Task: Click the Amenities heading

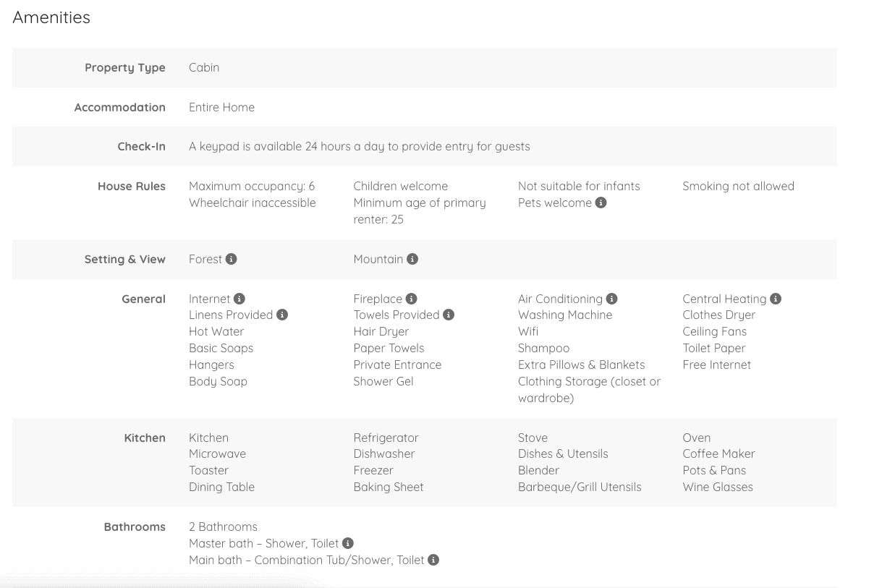Action: (x=51, y=17)
